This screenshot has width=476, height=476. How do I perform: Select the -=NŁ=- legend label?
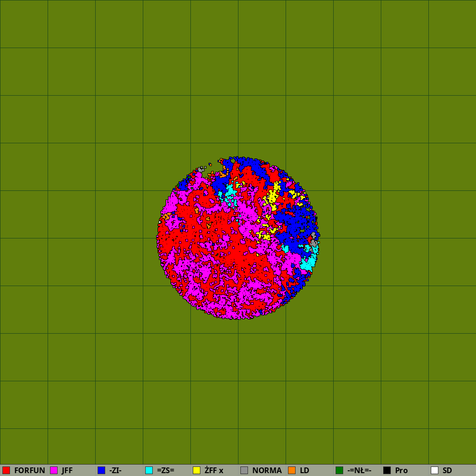(359, 471)
